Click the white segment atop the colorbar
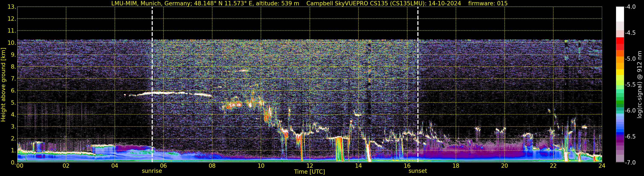The image size is (644, 176). click(x=620, y=14)
